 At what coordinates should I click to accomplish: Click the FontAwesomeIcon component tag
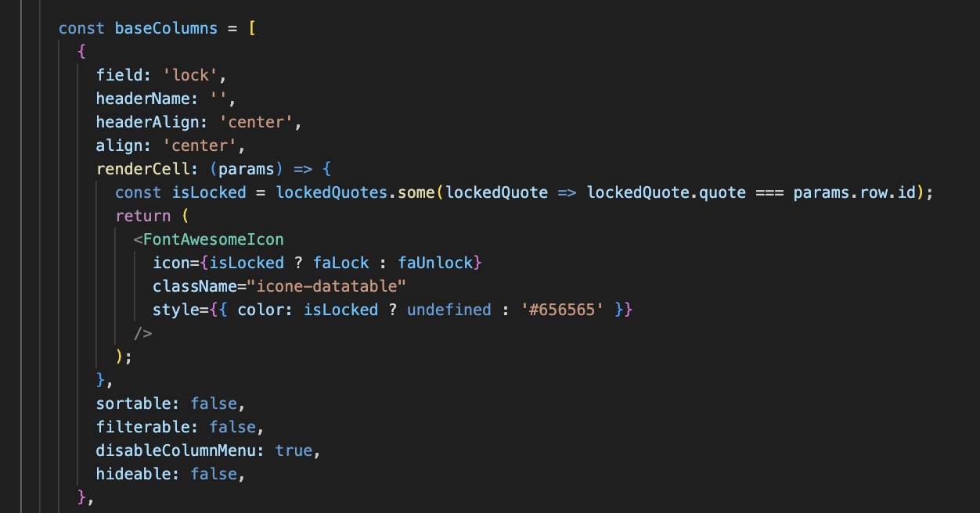coord(214,239)
